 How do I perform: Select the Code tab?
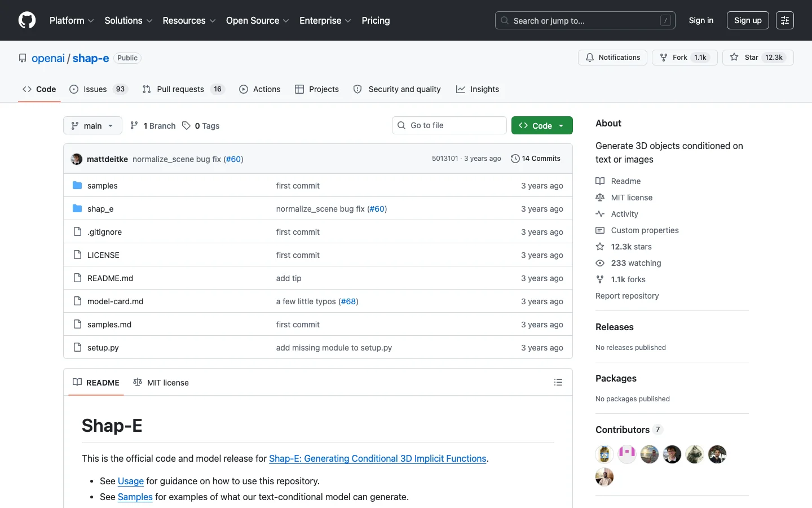coord(39,89)
